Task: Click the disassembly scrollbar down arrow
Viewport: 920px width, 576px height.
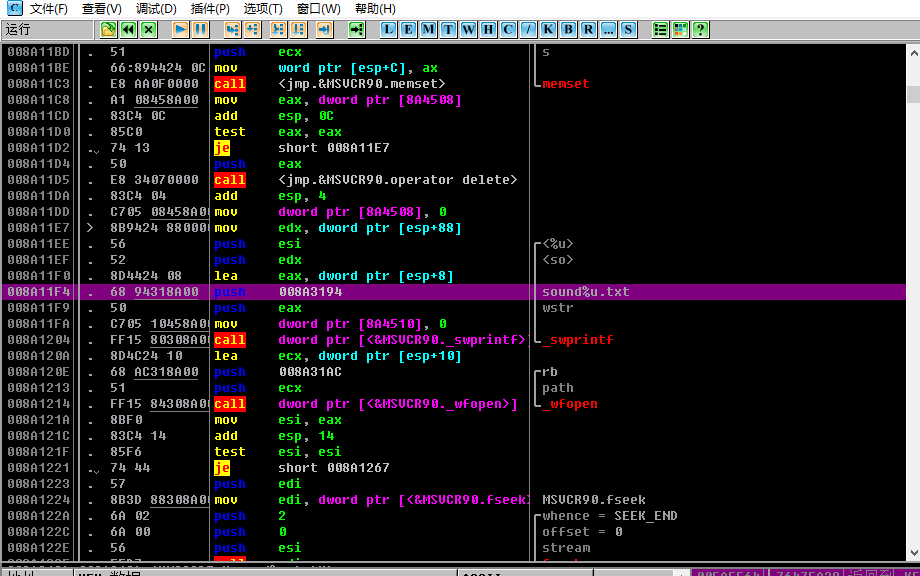Action: (913, 553)
